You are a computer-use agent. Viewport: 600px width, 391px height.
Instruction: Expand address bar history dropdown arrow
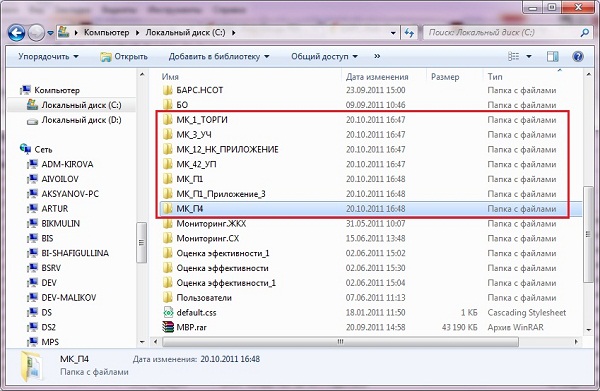pyautogui.click(x=393, y=33)
